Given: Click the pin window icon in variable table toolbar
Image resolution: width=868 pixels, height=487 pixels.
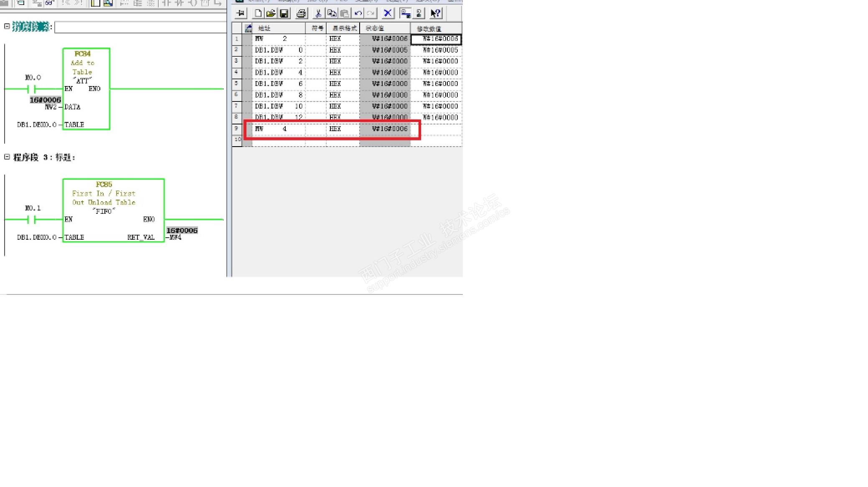Looking at the screenshot, I should coord(240,13).
